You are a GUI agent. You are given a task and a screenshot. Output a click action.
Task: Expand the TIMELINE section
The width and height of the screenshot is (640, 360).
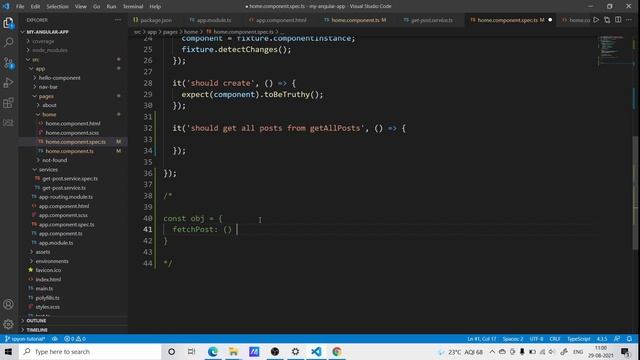tap(37, 330)
